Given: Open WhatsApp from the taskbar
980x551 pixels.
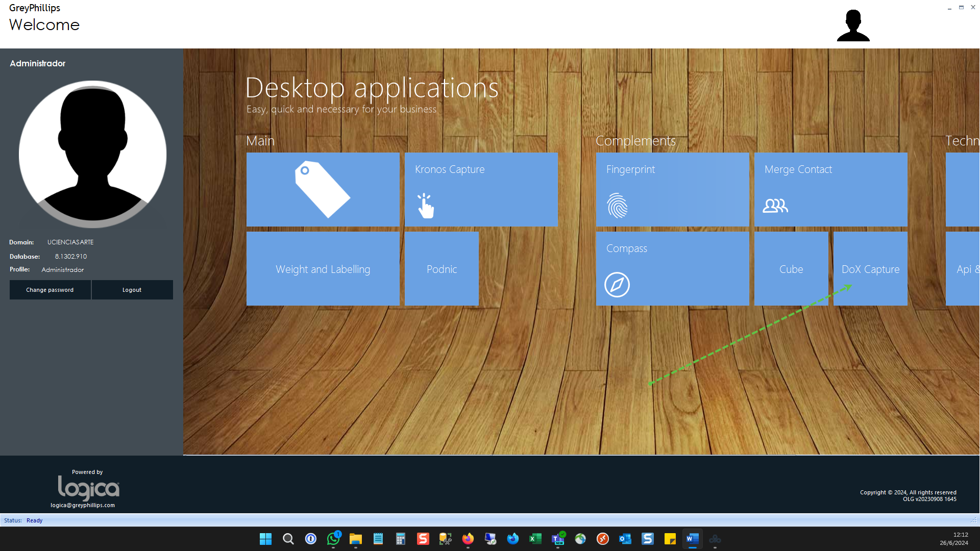Looking at the screenshot, I should click(x=333, y=539).
